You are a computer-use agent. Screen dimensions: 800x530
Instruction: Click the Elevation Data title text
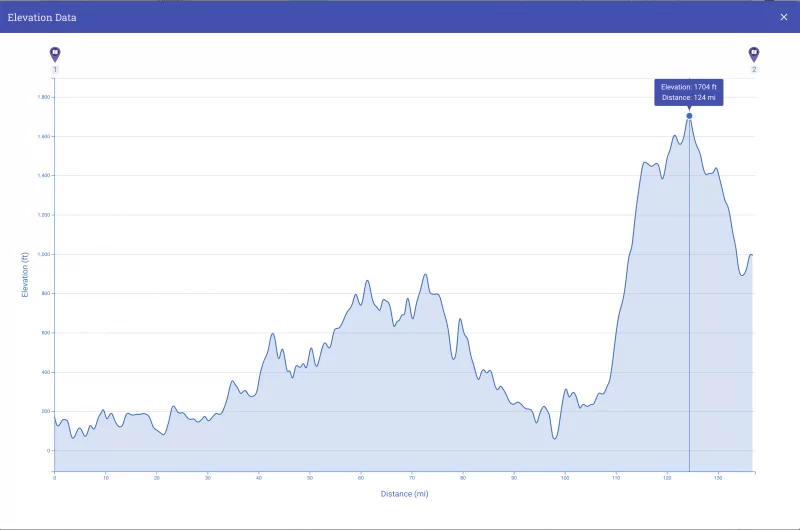pos(42,17)
